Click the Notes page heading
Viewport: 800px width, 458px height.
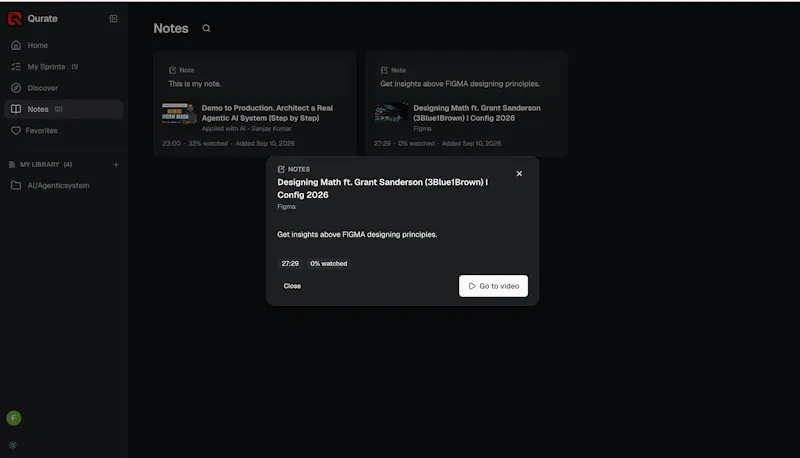[171, 29]
